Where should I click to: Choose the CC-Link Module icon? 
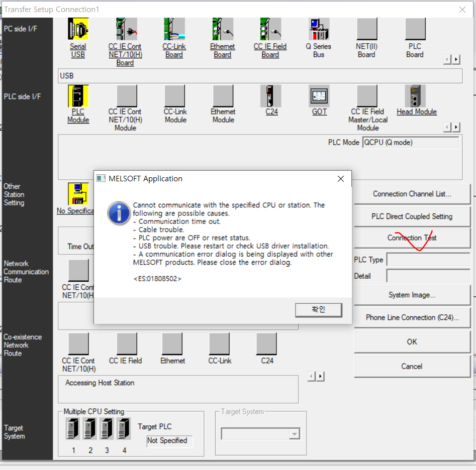(174, 96)
